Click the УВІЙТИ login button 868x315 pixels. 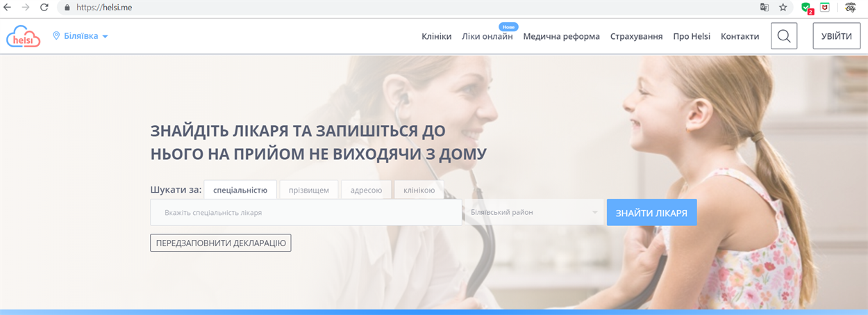point(836,36)
